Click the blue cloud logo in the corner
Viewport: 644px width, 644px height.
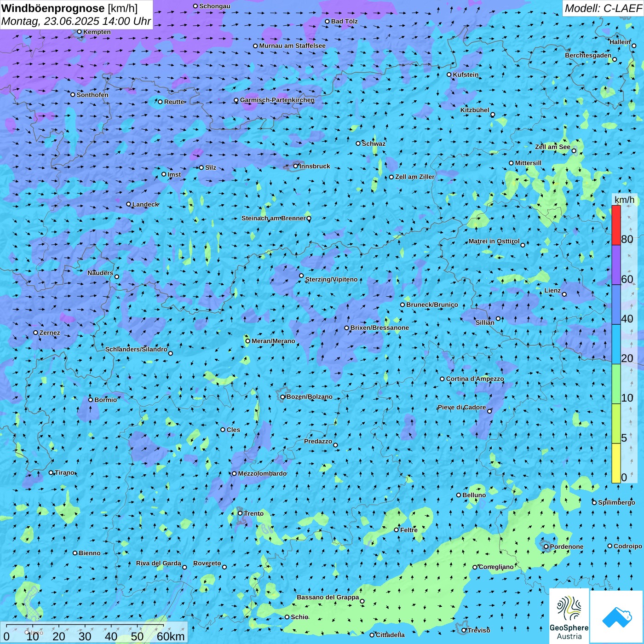616,616
